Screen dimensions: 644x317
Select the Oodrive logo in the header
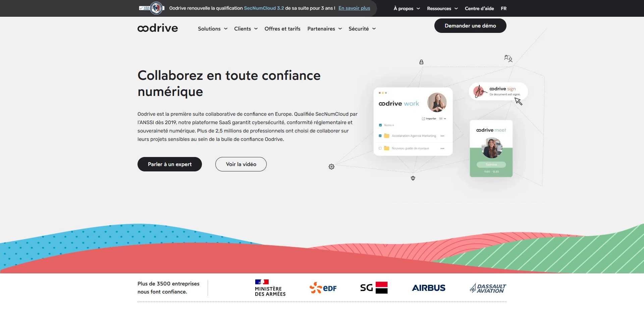(158, 28)
